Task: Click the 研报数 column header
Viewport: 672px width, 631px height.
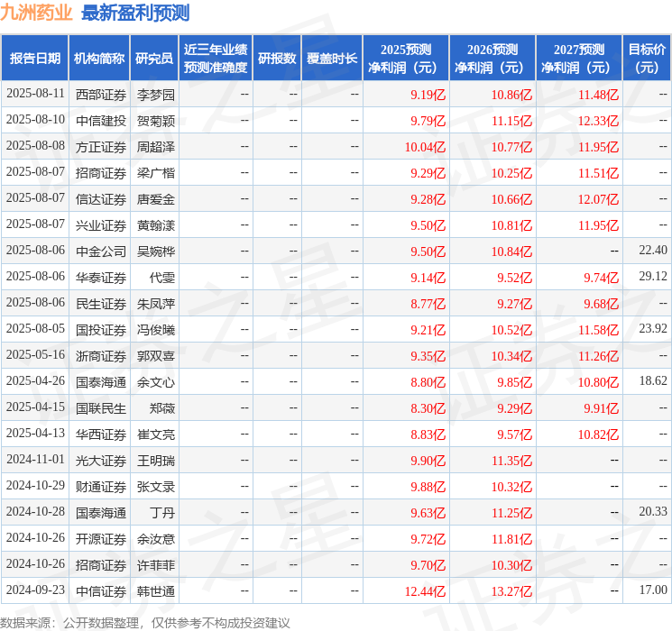Action: point(276,59)
